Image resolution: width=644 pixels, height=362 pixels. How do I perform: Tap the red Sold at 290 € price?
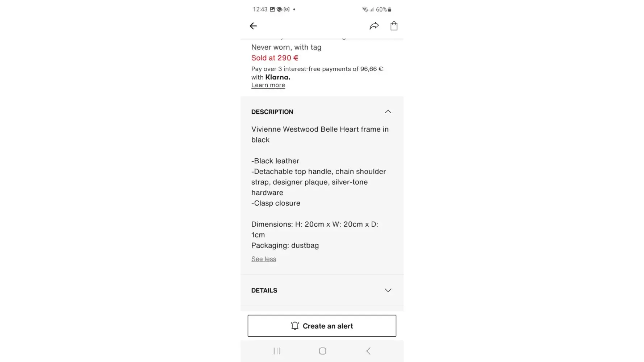pyautogui.click(x=275, y=58)
